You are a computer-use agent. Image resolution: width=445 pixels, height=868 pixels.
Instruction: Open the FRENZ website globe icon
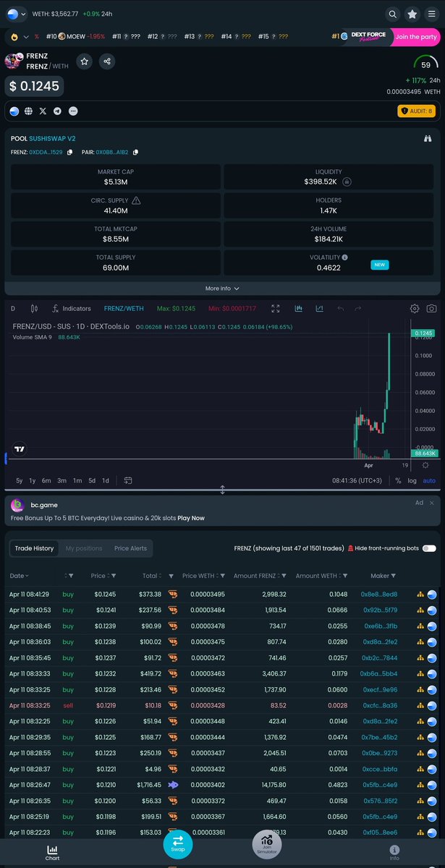[x=28, y=111]
